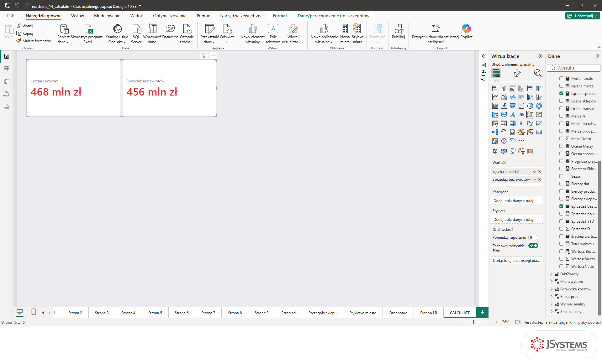Click the filter icon above the card visual
602x364 pixels.
point(204,56)
